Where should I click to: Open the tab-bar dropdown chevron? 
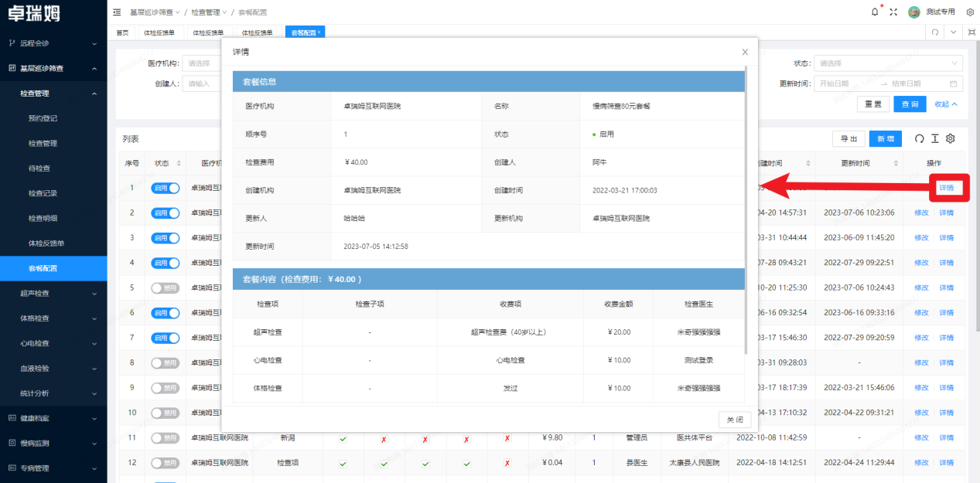pyautogui.click(x=954, y=32)
